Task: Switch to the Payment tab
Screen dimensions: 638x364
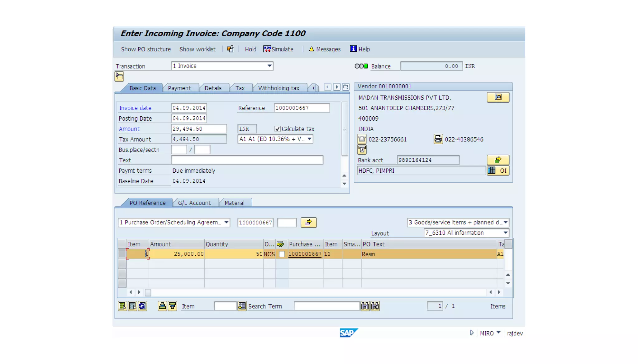Action: point(179,88)
